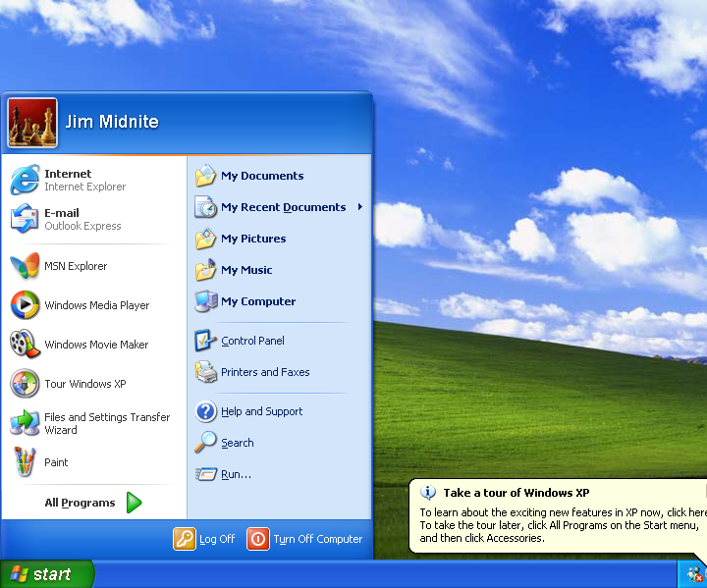Click the MSN Explorer butterfly icon

click(25, 266)
